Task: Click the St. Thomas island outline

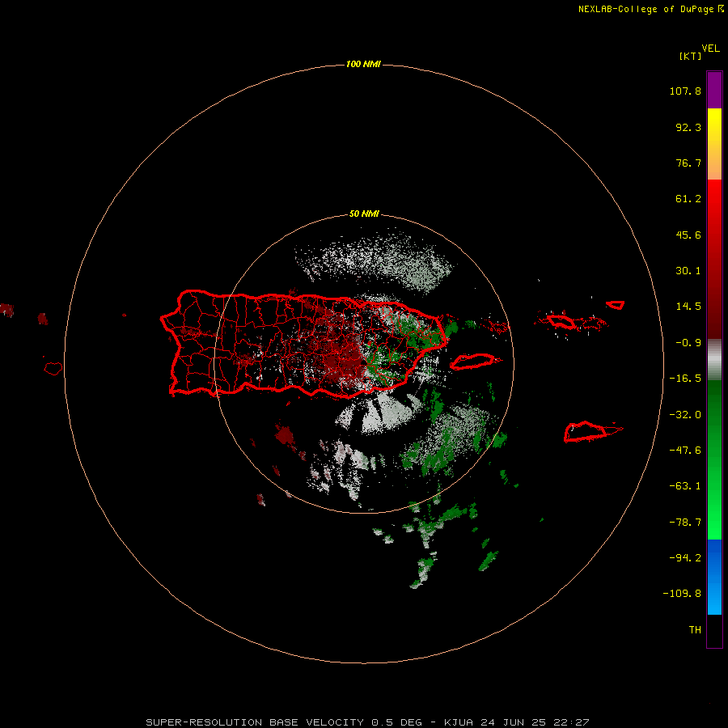Action: tap(561, 321)
